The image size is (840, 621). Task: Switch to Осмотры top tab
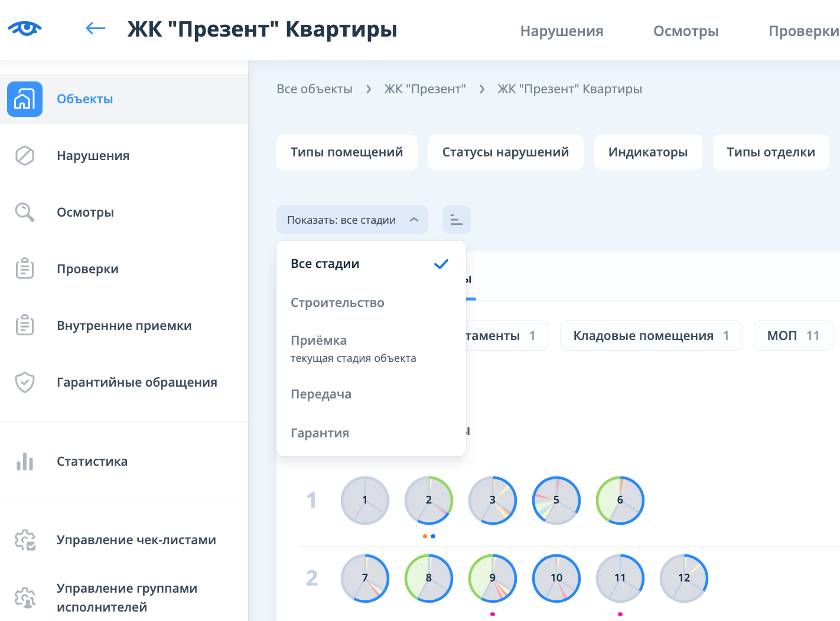[x=685, y=31]
